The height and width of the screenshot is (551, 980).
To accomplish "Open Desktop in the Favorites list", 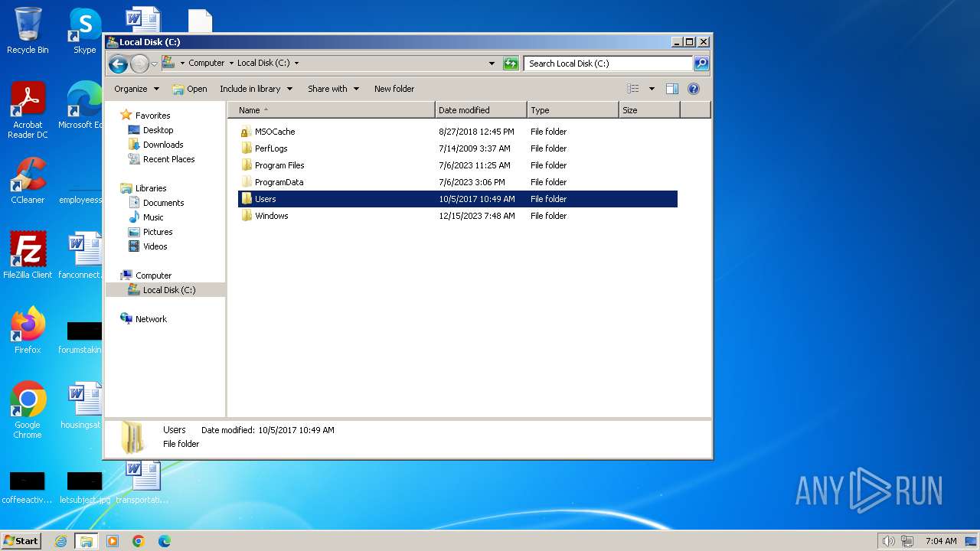I will tap(158, 130).
